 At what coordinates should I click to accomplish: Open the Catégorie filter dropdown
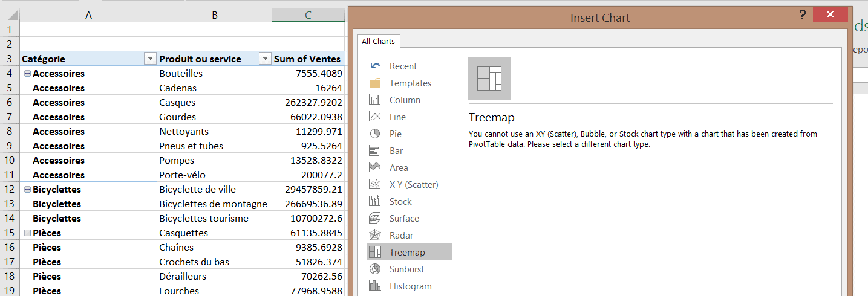pyautogui.click(x=149, y=59)
